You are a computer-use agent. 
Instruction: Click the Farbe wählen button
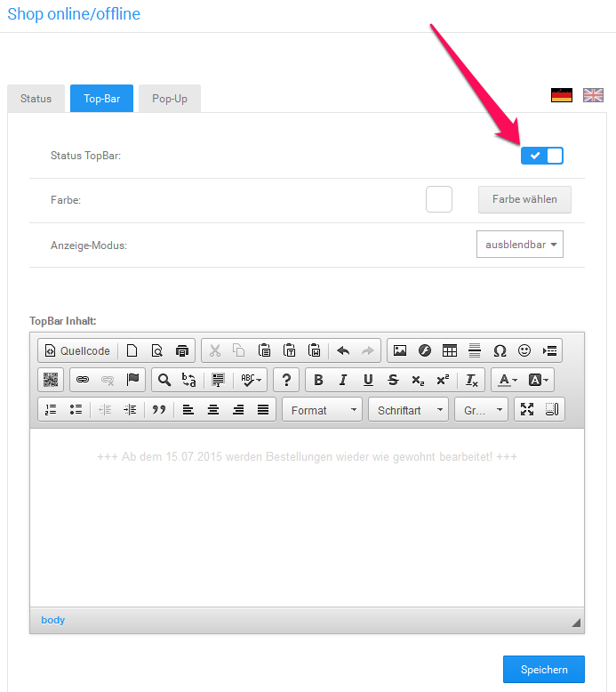(x=524, y=199)
